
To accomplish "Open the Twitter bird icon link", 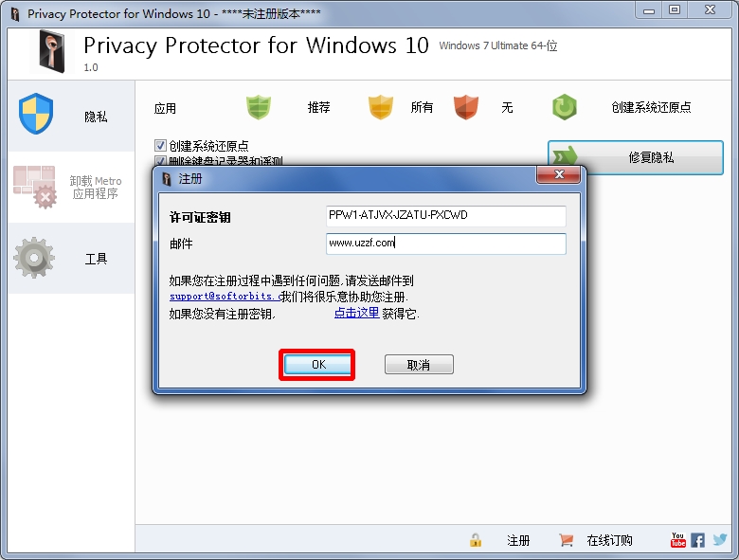I will 720,539.
